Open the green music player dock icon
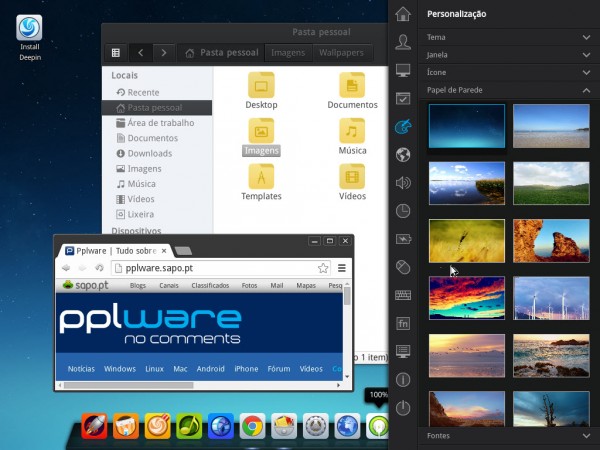This screenshot has width=600, height=450. [x=189, y=426]
